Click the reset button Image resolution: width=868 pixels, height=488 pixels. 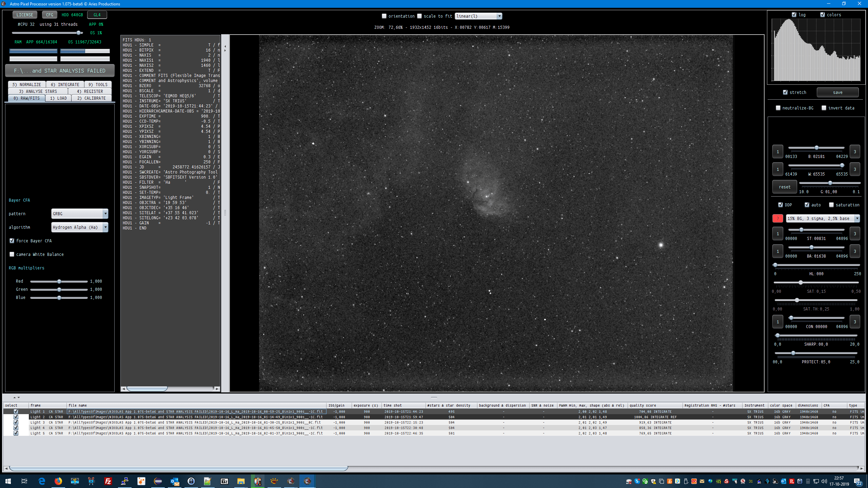(x=784, y=187)
